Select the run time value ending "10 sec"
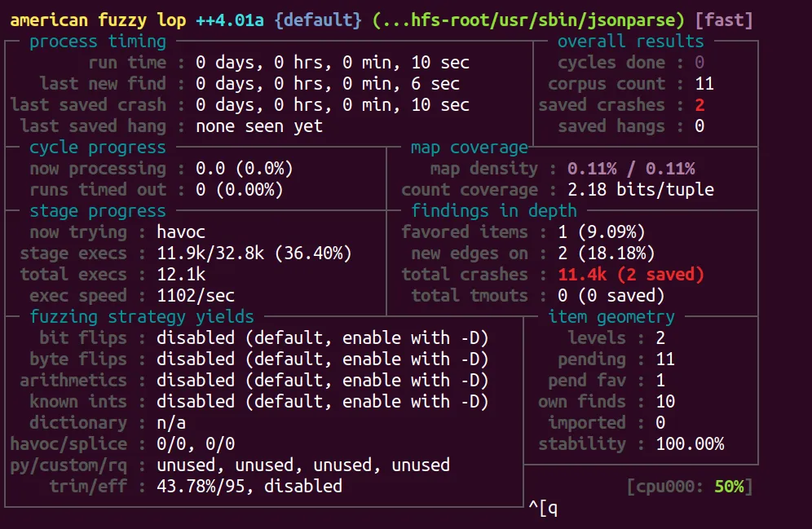The width and height of the screenshot is (812, 529). tap(333, 63)
